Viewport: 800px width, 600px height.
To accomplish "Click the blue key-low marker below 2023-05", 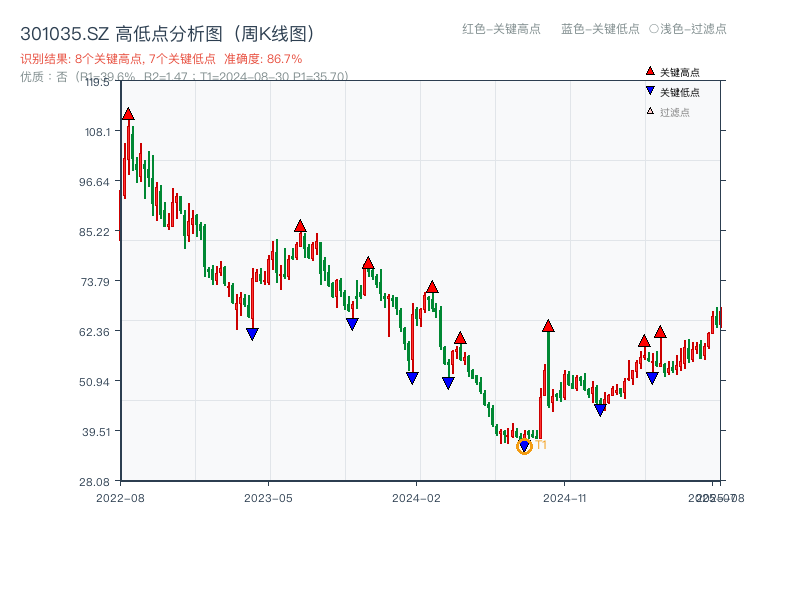I will 253,331.
